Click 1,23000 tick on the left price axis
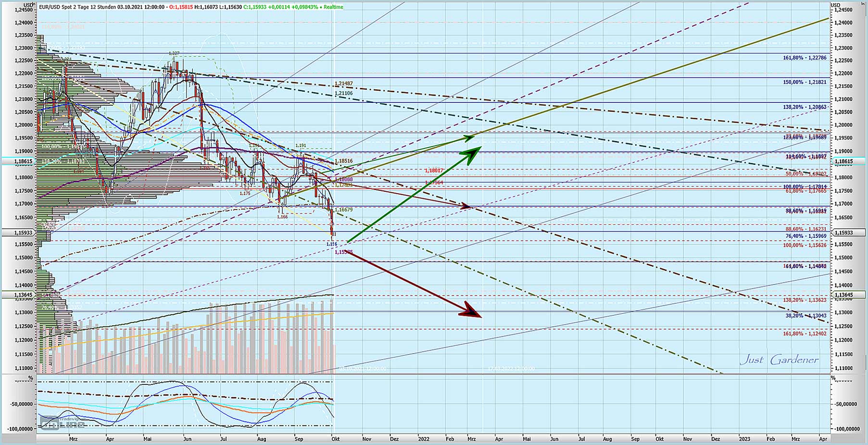The width and height of the screenshot is (868, 445). 23,48
